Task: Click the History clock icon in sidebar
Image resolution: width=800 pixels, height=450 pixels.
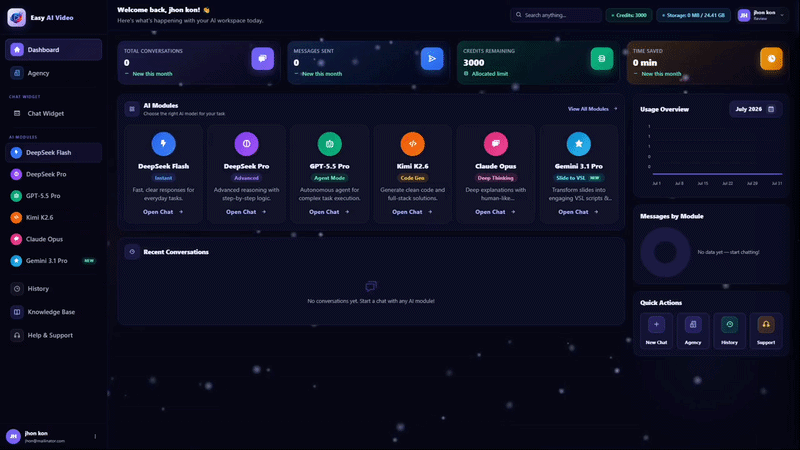Action: tap(17, 289)
